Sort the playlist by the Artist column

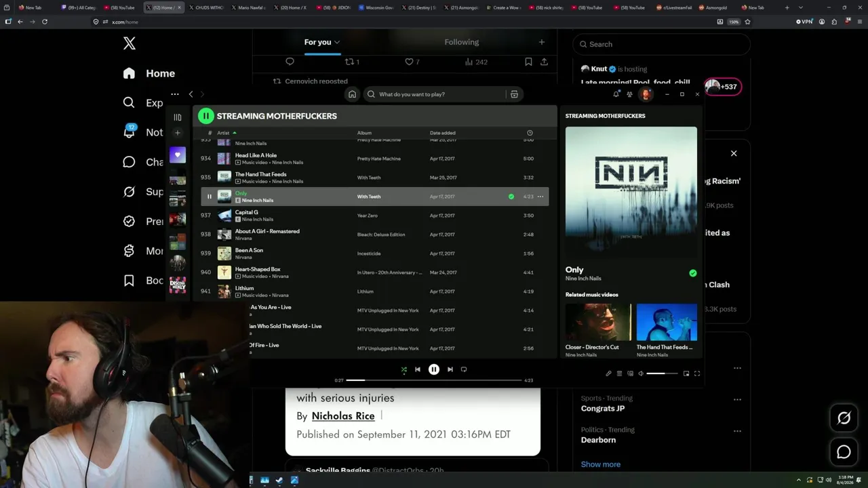point(226,133)
